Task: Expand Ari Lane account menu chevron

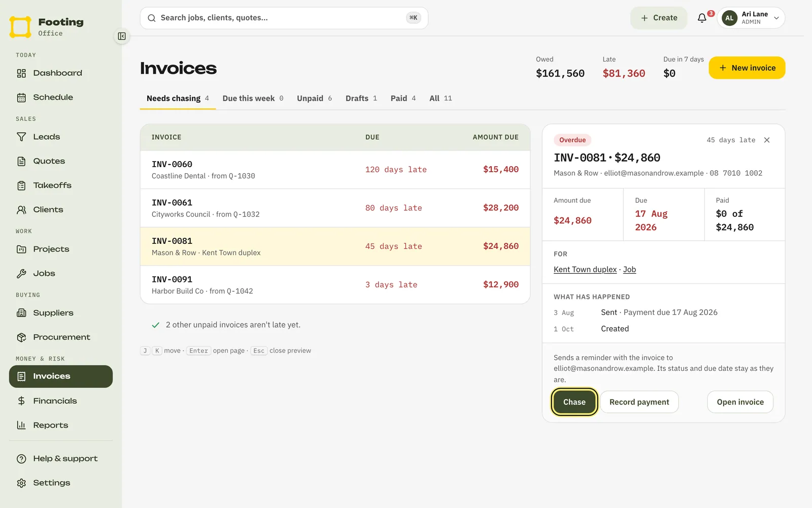Action: coord(776,18)
